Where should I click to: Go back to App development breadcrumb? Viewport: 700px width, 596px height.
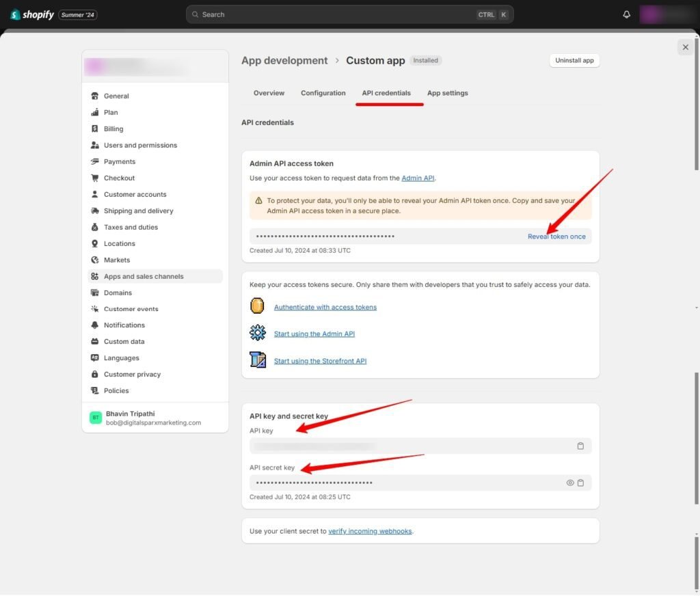(284, 60)
